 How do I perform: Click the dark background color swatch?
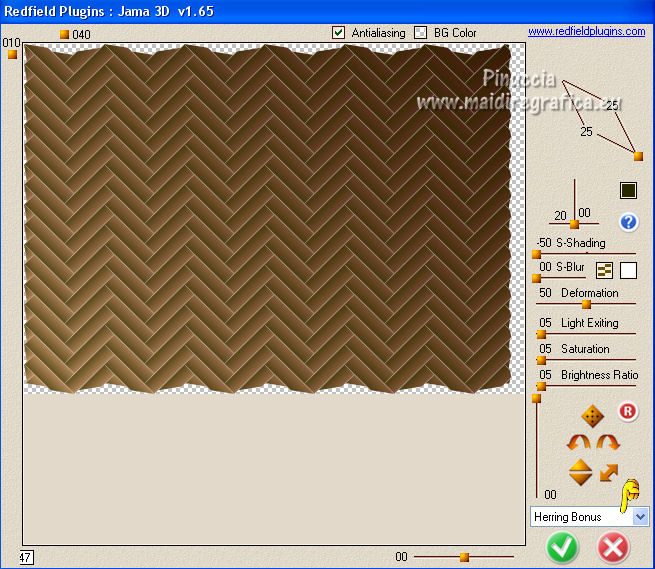[628, 191]
